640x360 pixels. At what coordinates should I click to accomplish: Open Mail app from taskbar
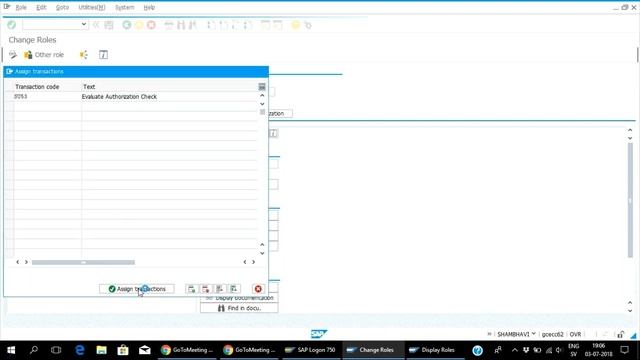(144, 350)
